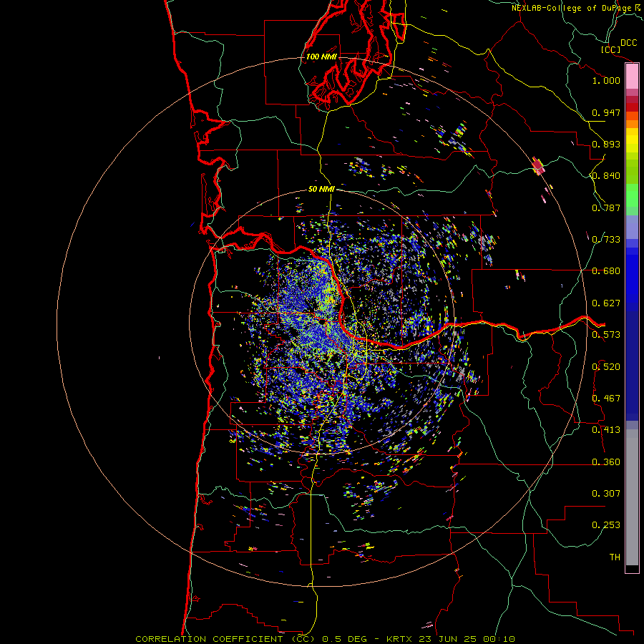Select the 0.627 scale value
The width and height of the screenshot is (644, 644).
pos(606,303)
